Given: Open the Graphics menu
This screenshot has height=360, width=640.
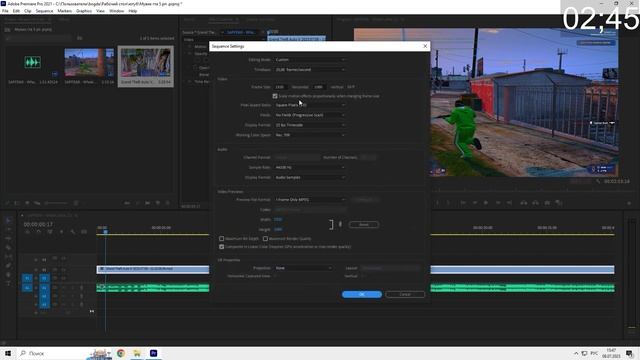Looking at the screenshot, I should pos(84,11).
